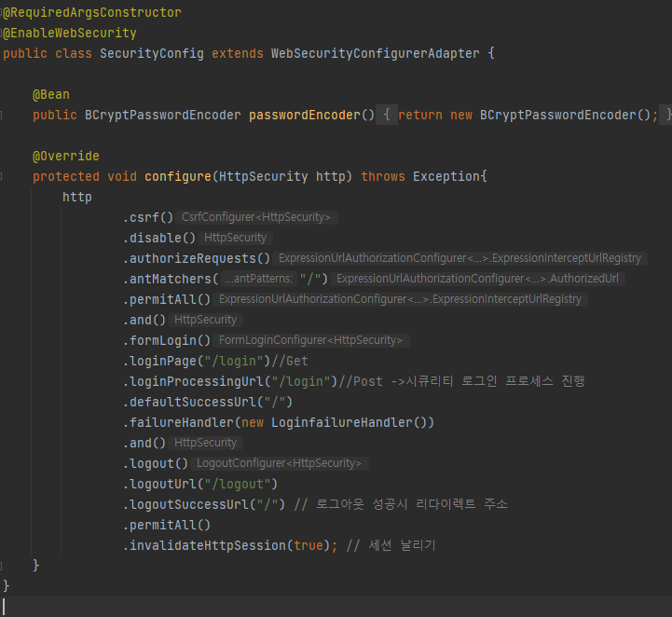The image size is (672, 617).
Task: Click the .antMatchers call
Action: pyautogui.click(x=171, y=279)
